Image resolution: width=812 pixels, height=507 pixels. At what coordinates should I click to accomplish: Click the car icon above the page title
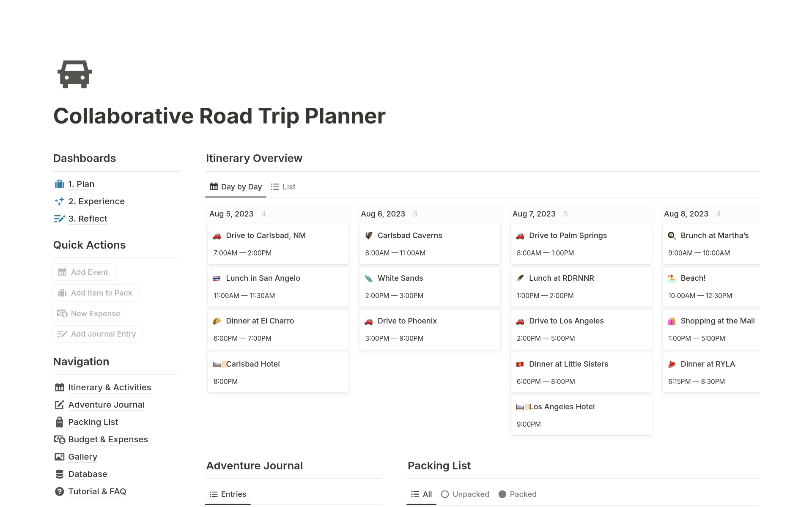pos(74,74)
